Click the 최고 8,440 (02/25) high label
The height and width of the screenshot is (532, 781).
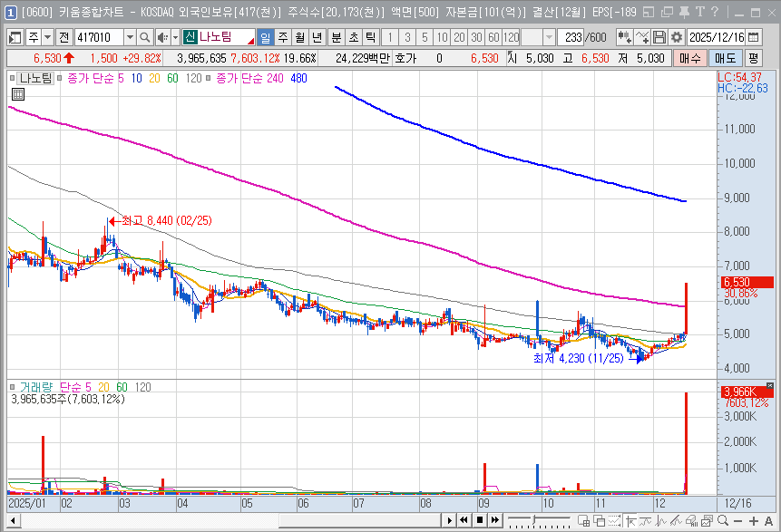pos(167,220)
